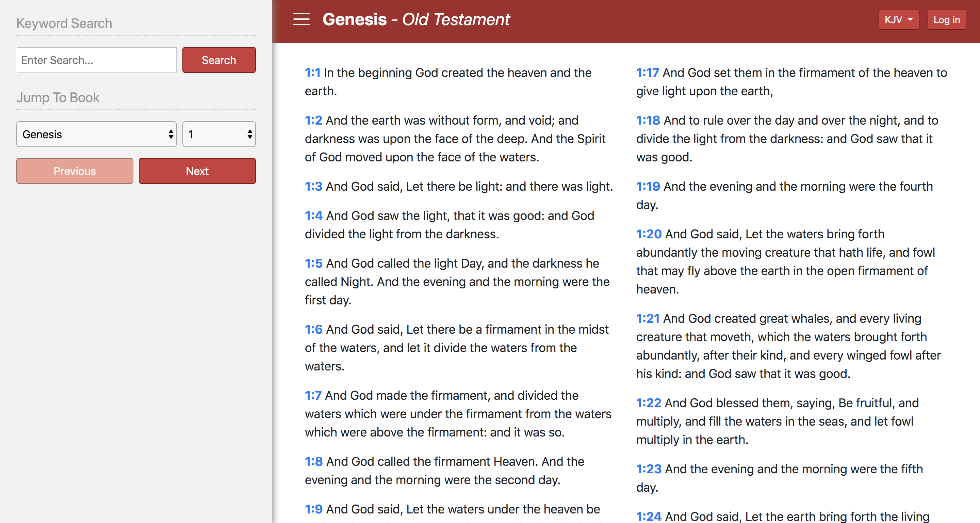Click text 'And God created great whales'

pyautogui.click(x=748, y=319)
